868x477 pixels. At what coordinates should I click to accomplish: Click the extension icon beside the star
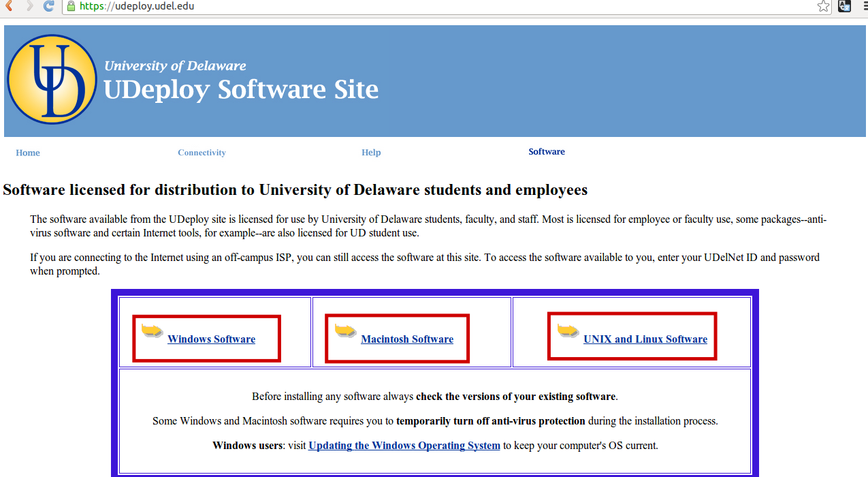pyautogui.click(x=844, y=6)
